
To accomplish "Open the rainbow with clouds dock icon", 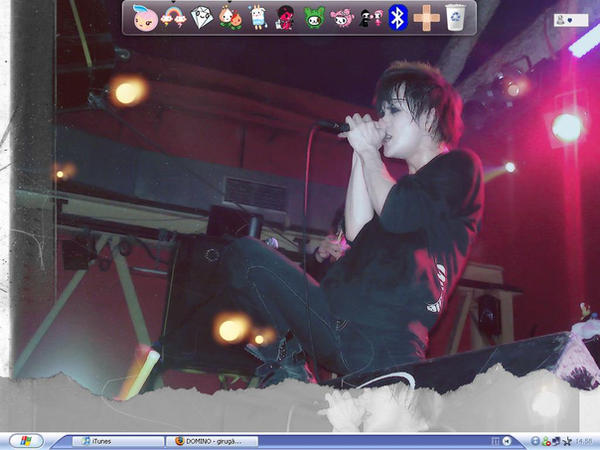I will [x=174, y=18].
